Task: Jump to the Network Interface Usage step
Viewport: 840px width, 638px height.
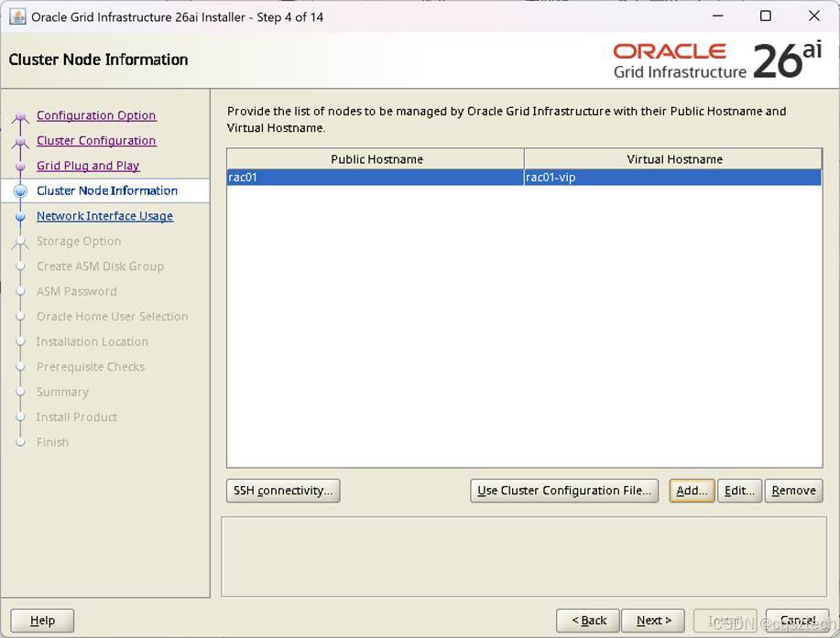Action: (x=105, y=216)
